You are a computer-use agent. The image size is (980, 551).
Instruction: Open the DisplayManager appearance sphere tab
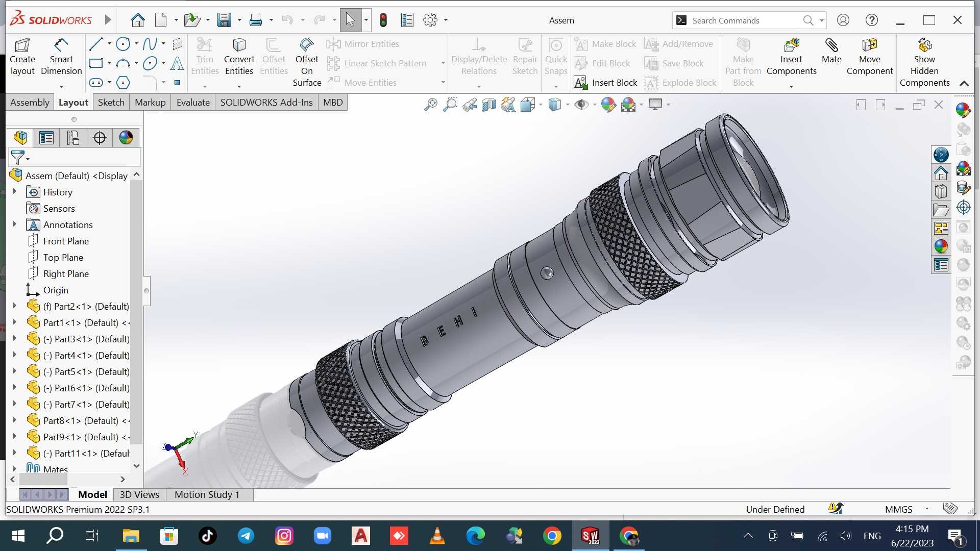[126, 138]
